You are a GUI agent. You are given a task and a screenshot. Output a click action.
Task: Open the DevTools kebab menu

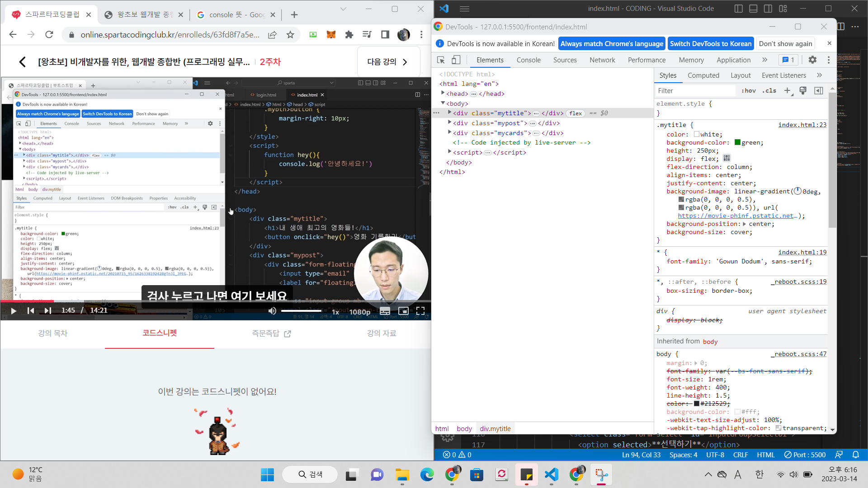pos(828,60)
